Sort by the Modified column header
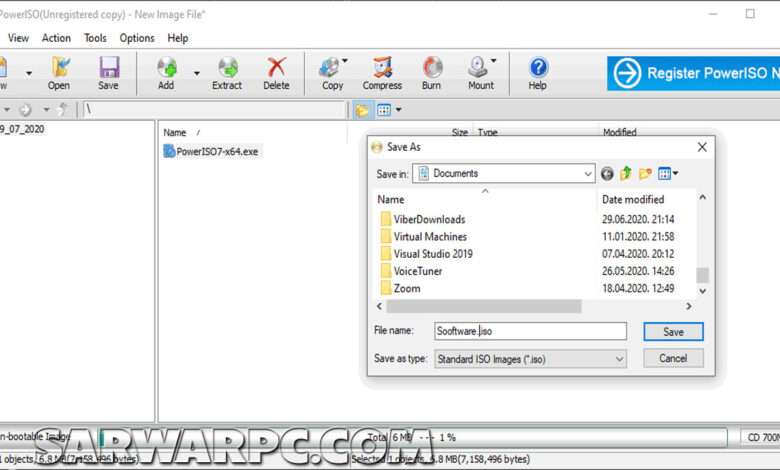 (619, 132)
